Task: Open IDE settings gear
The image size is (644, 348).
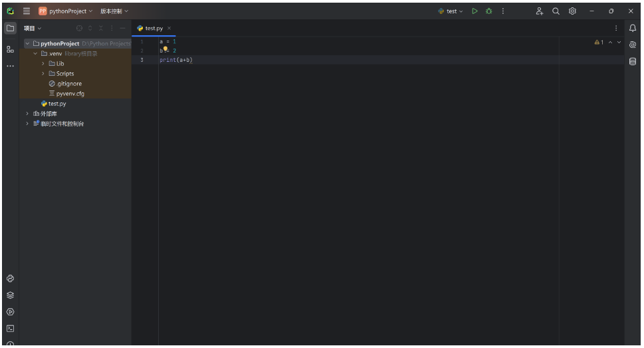Action: [x=572, y=11]
